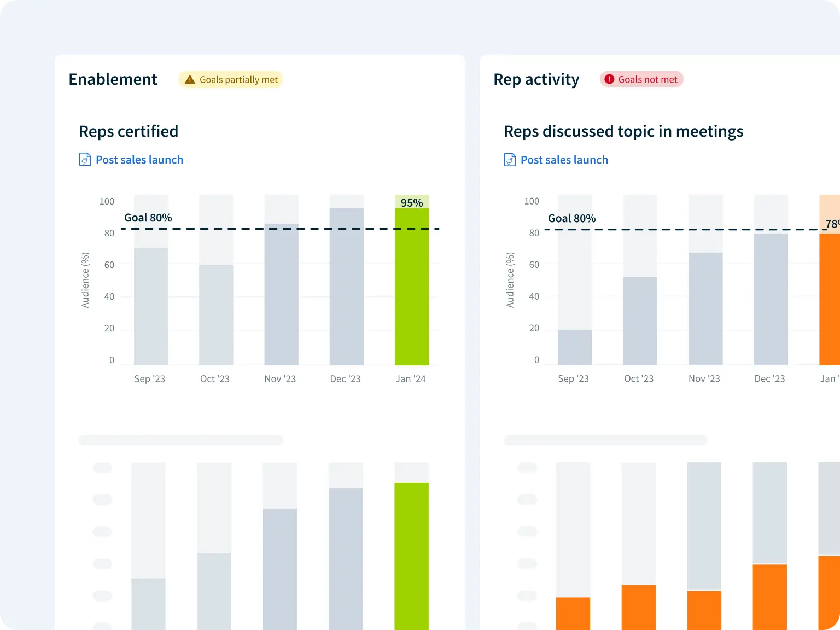The width and height of the screenshot is (840, 630).
Task: Open Post sales launch link in Rep activity
Action: pos(564,160)
